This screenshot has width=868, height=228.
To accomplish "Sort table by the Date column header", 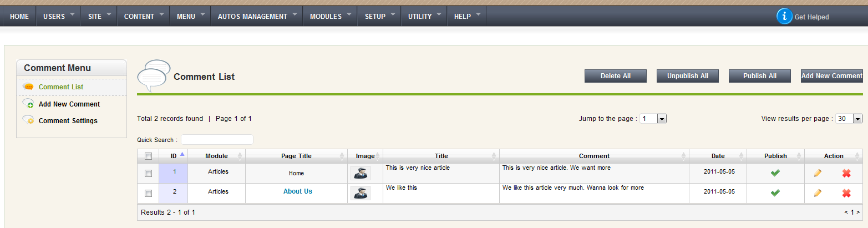I will [x=718, y=156].
